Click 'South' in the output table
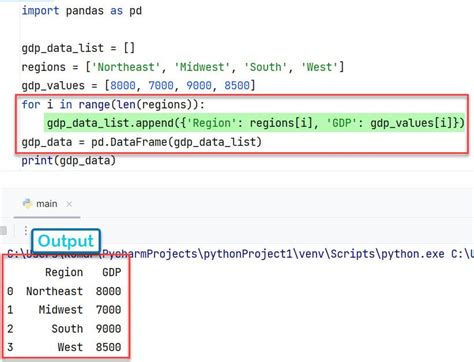The image size is (474, 362). coord(67,329)
